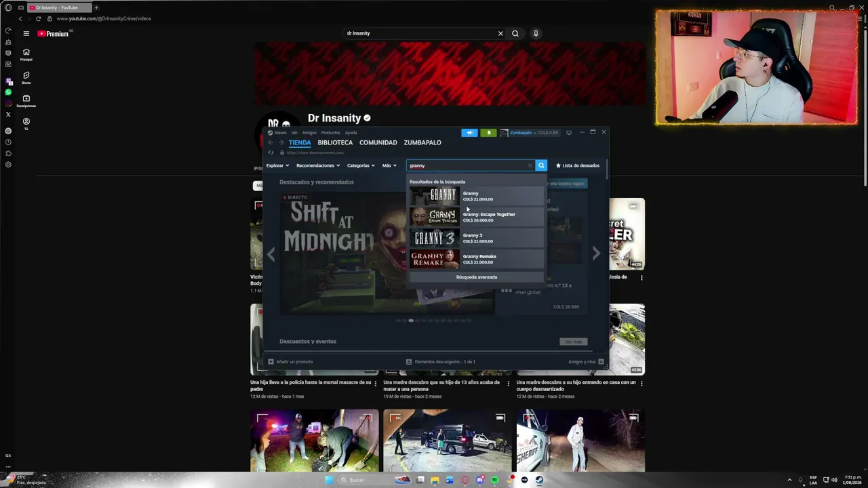
Task: Expand the Steam Explorar dropdown
Action: point(277,165)
